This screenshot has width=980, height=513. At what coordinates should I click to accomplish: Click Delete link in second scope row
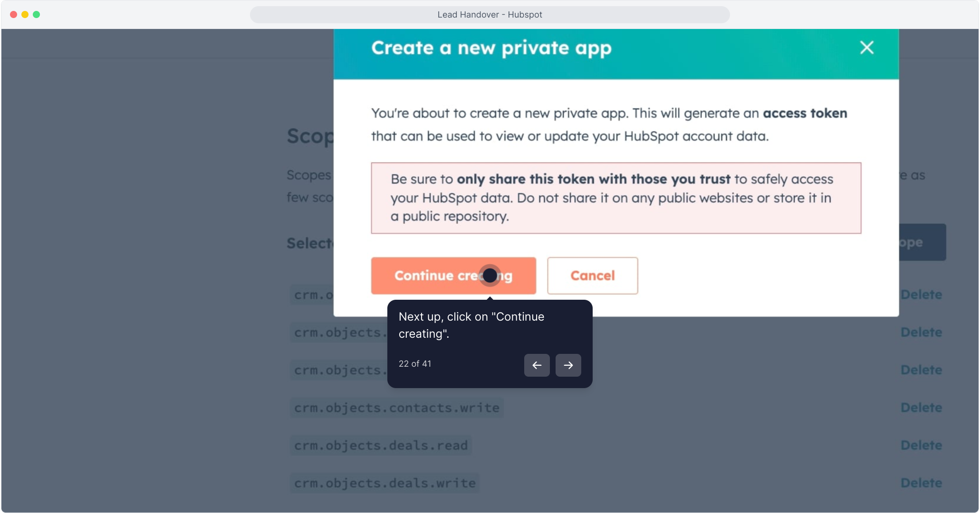921,332
